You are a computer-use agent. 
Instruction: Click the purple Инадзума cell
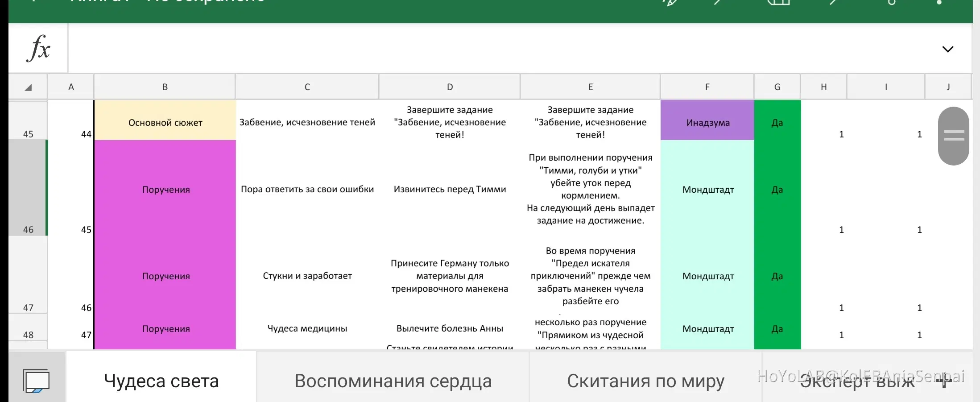coord(707,122)
